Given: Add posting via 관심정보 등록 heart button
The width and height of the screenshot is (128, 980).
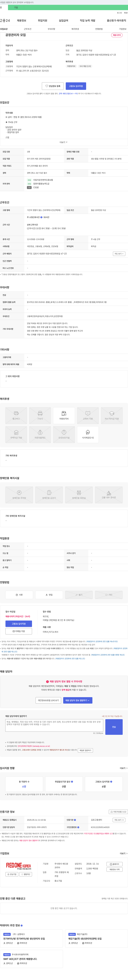Looking at the screenshot, I should pos(53,86).
